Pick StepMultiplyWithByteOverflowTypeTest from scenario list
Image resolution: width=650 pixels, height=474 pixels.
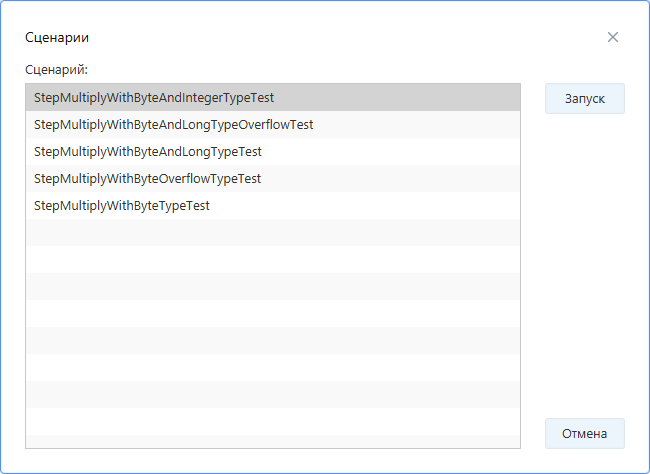click(x=148, y=179)
